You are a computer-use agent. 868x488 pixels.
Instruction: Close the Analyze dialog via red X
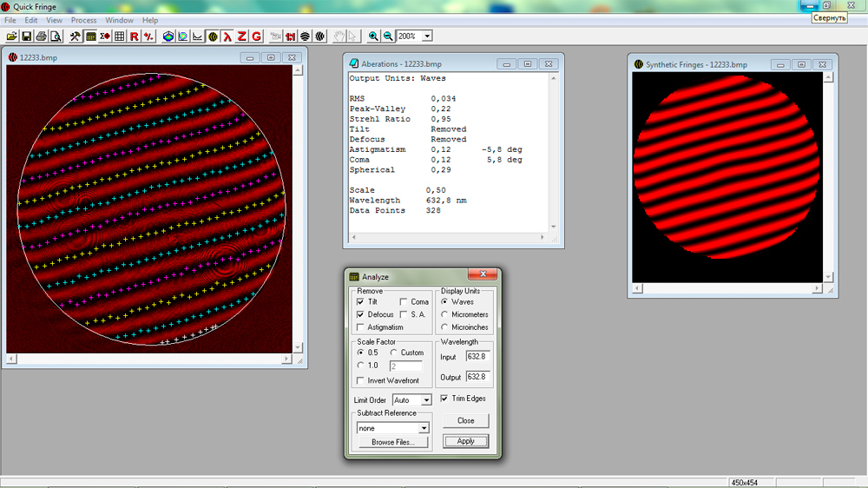(x=483, y=274)
